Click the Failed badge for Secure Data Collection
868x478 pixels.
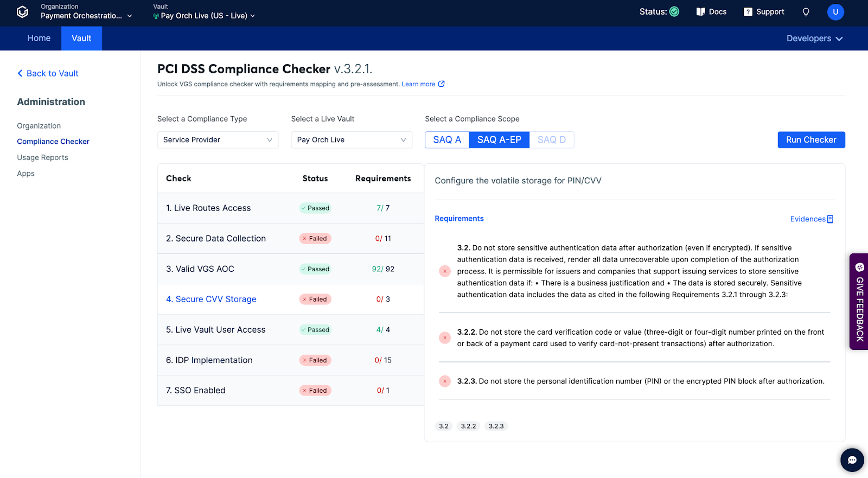tap(315, 239)
